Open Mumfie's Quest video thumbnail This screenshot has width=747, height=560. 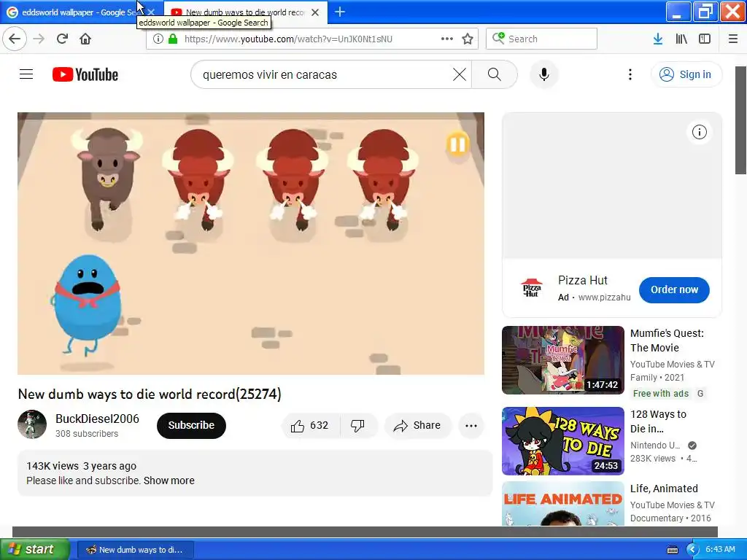click(562, 360)
